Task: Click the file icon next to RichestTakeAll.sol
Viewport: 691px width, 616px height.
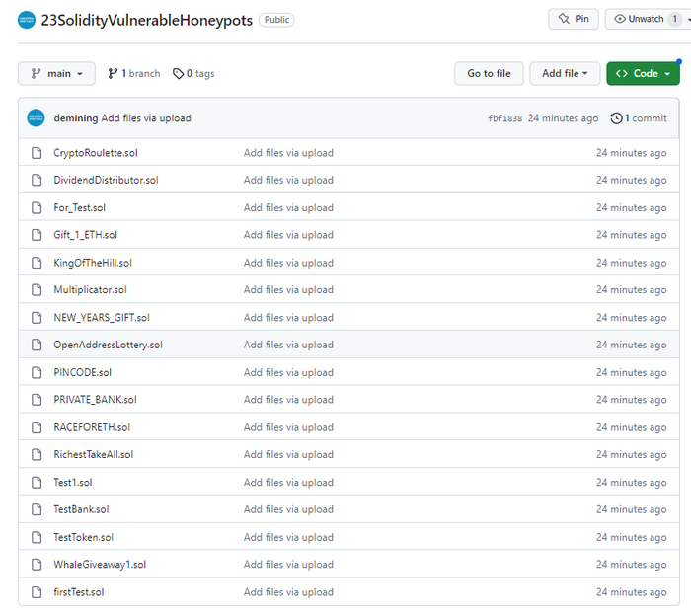Action: pyautogui.click(x=37, y=454)
